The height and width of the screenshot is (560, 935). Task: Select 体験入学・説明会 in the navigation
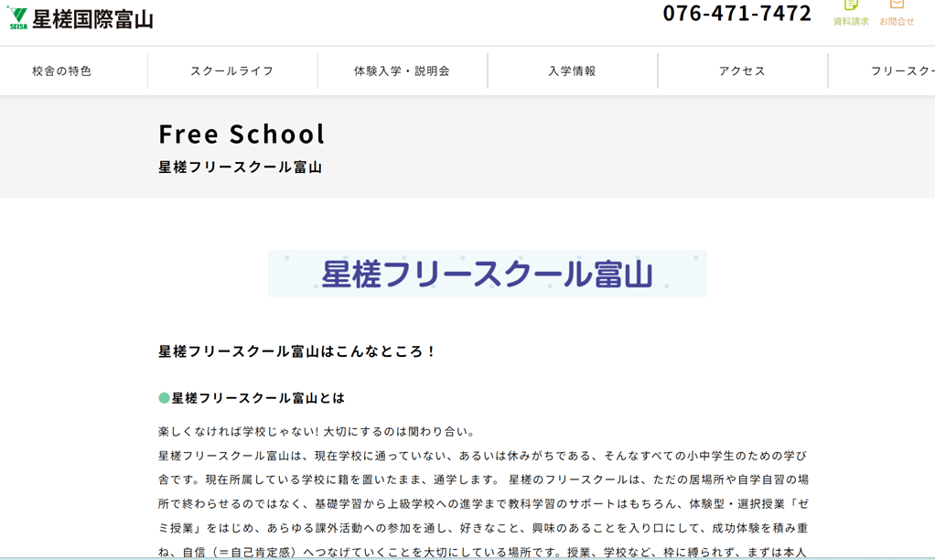coord(402,71)
